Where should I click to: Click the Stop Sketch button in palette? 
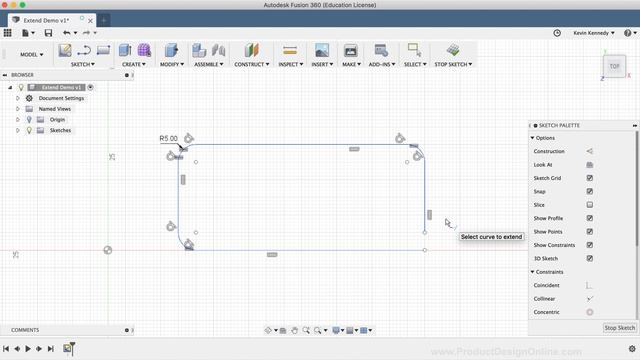[x=619, y=328]
